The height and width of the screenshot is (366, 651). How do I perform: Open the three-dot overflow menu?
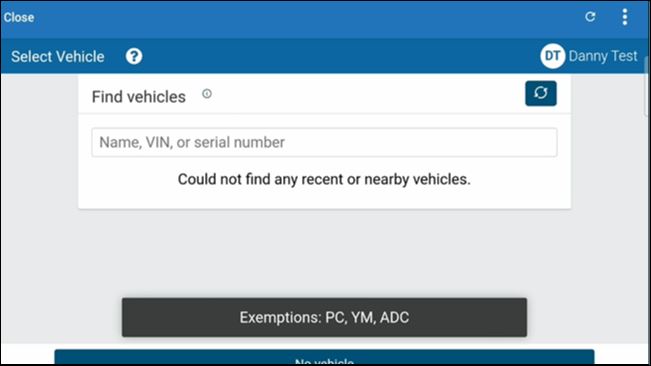tap(625, 17)
